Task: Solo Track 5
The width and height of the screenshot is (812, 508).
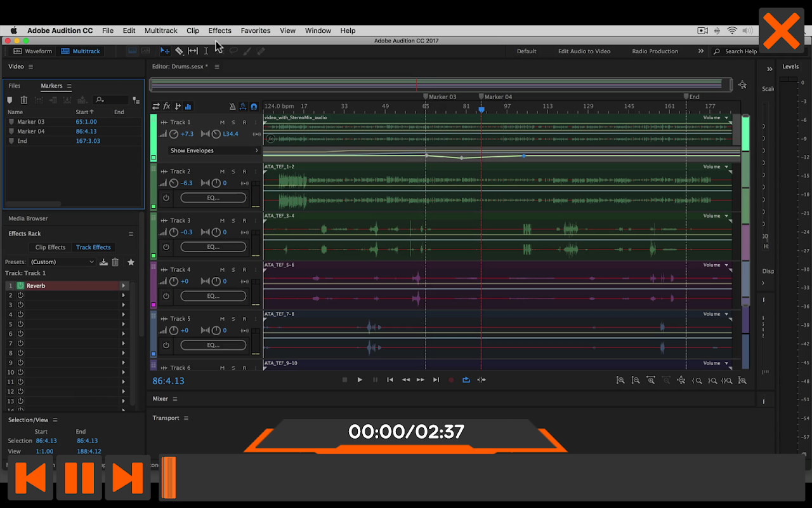Action: click(x=233, y=319)
